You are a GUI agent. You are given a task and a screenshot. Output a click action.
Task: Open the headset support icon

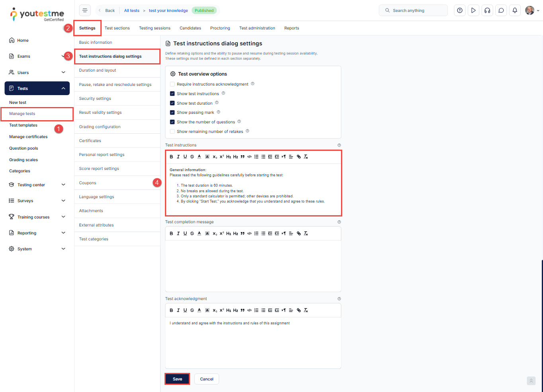pos(487,10)
